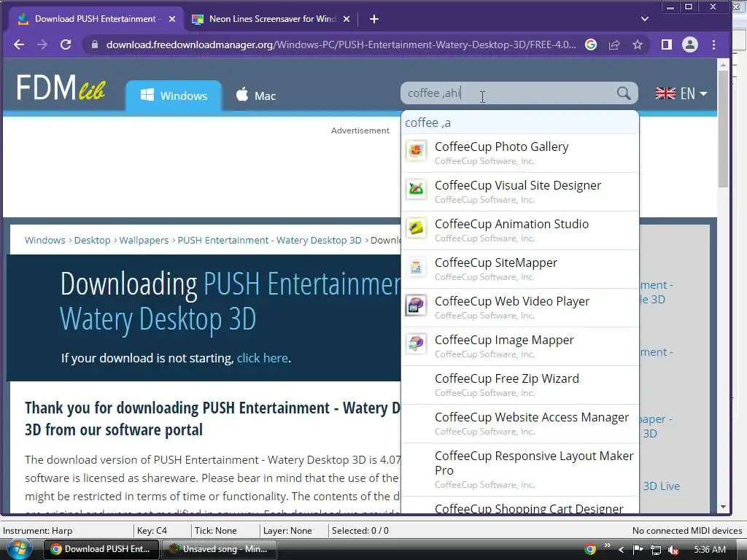Select the 'coffee ,a' suggestion row
The width and height of the screenshot is (747, 560).
click(x=519, y=122)
